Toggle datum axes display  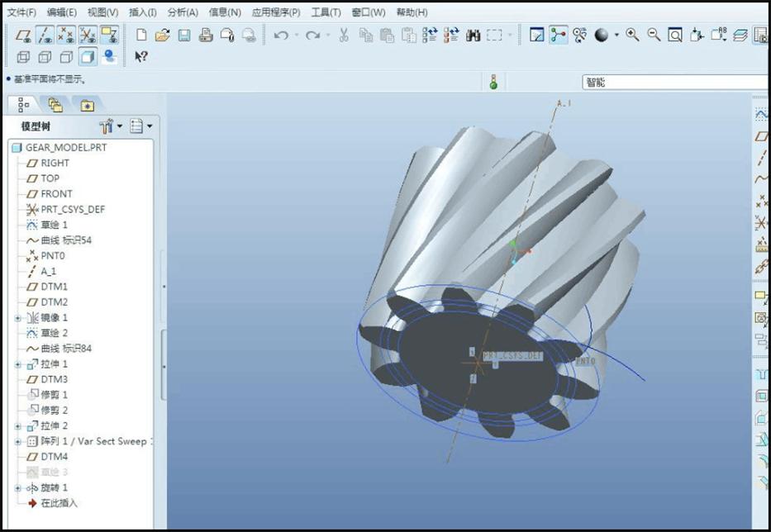coord(45,35)
